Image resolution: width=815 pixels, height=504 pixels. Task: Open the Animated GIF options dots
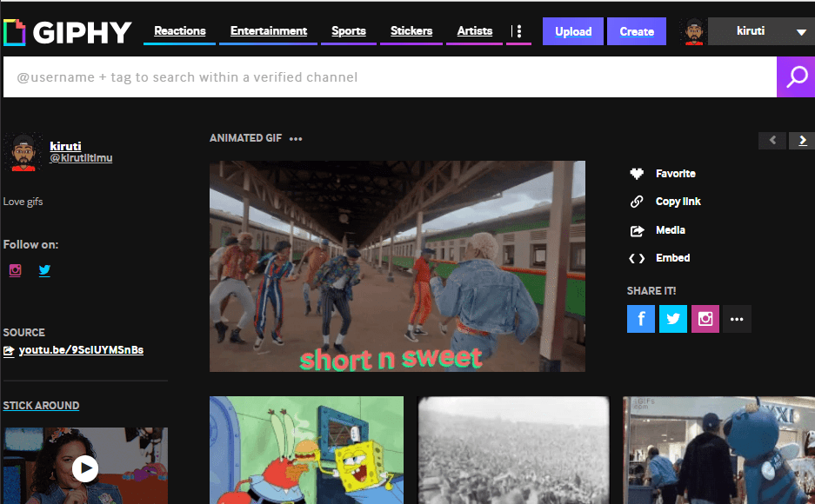click(x=296, y=138)
